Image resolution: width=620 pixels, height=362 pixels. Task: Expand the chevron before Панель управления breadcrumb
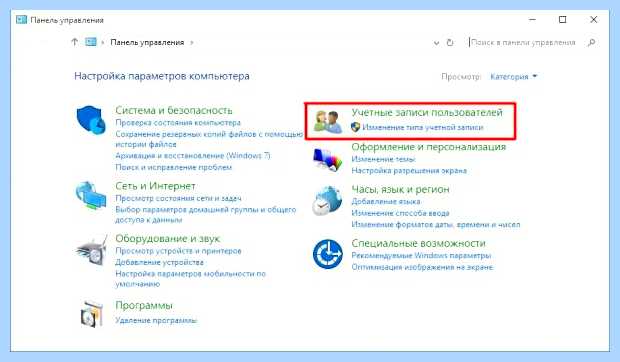(102, 42)
